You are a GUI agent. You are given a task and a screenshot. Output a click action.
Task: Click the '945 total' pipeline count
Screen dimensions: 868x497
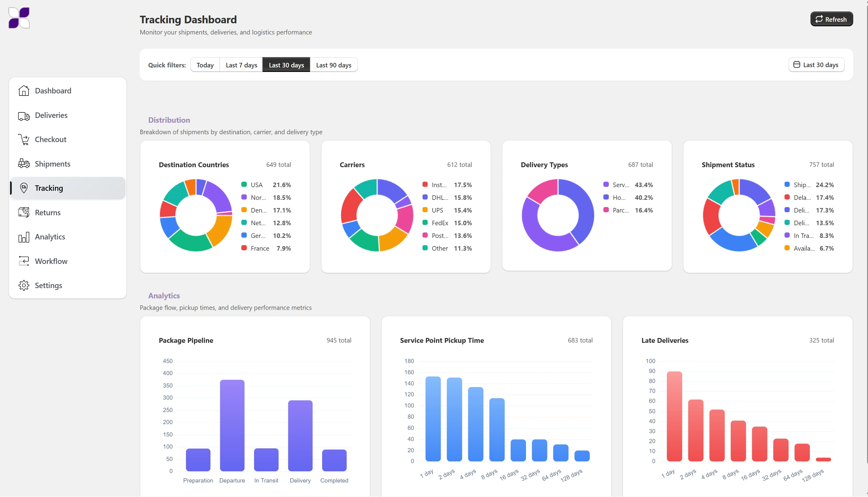point(339,340)
